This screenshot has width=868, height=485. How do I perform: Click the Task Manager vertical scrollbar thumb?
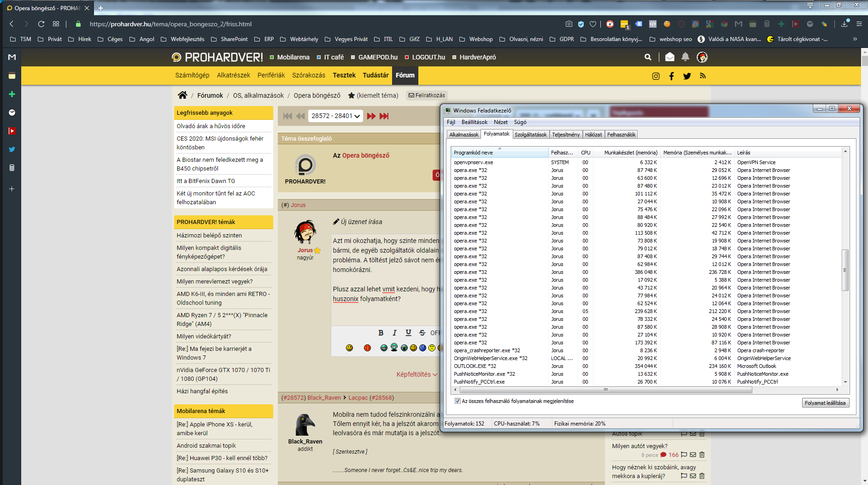point(845,270)
